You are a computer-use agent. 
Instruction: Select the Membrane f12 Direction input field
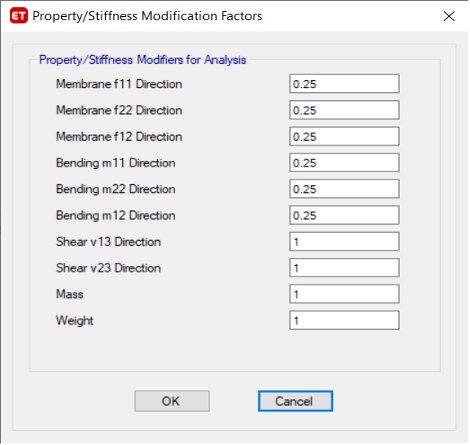(x=344, y=136)
